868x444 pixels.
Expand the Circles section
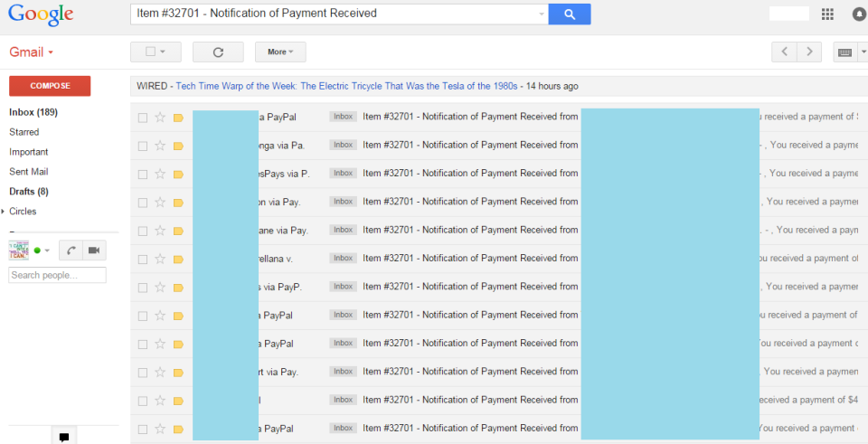[3, 212]
